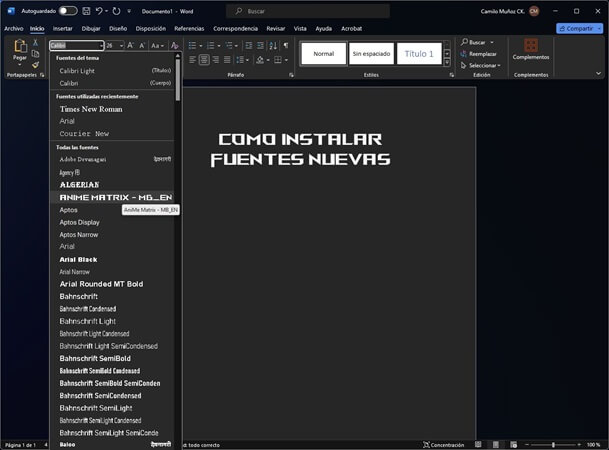
Task: Click the Undo arrow icon
Action: 99,11
